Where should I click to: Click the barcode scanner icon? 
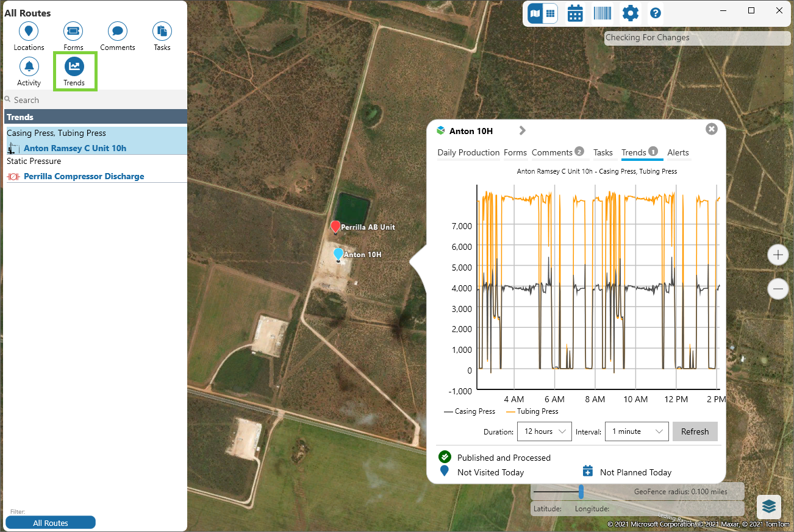[x=603, y=13]
